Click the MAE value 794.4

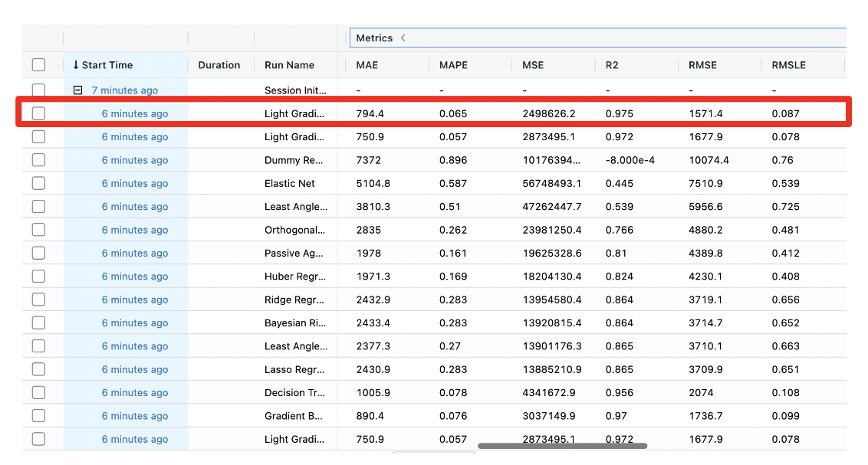click(370, 113)
